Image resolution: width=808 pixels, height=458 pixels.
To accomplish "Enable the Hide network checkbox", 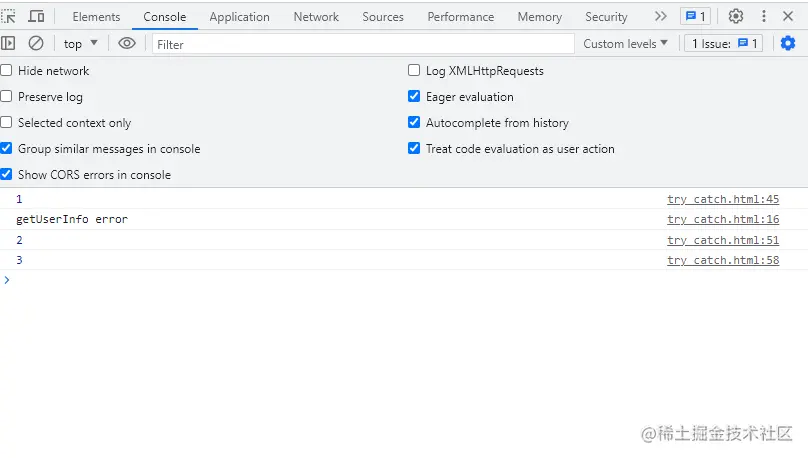I will (7, 71).
